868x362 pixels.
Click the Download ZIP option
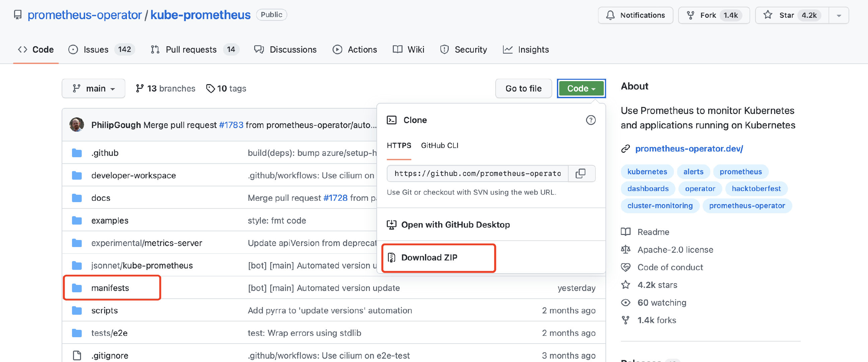pos(429,257)
